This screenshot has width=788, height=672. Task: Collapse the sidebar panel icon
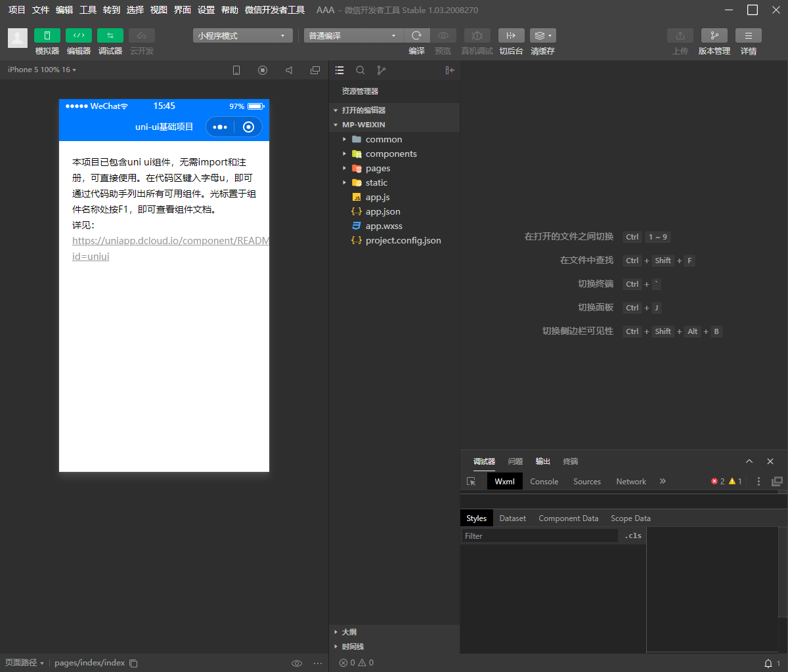450,70
